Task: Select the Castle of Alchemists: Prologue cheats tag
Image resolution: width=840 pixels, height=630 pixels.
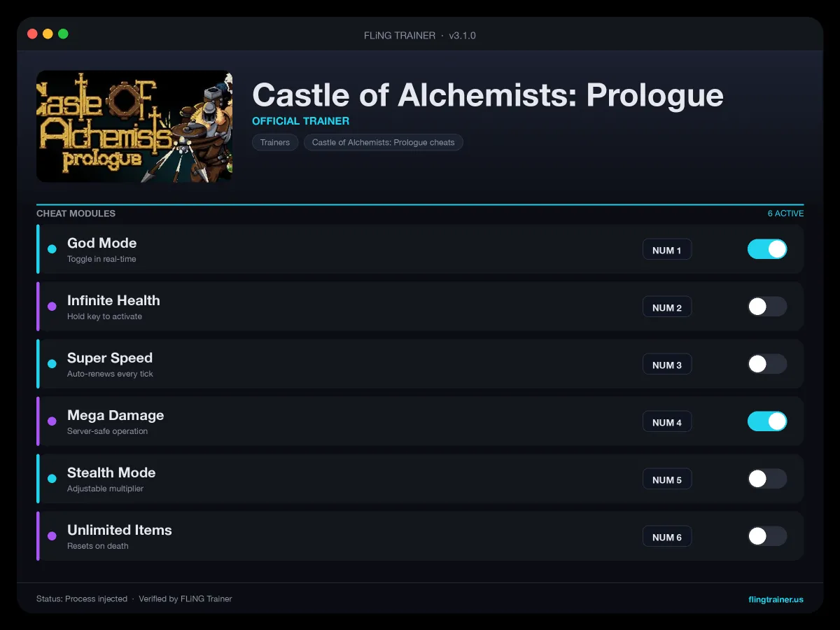Action: (384, 142)
